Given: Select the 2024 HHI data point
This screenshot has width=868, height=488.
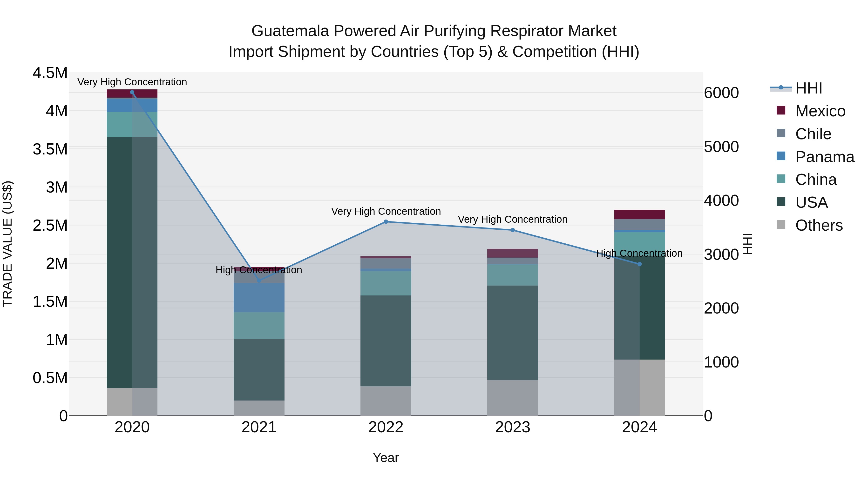Looking at the screenshot, I should [639, 264].
